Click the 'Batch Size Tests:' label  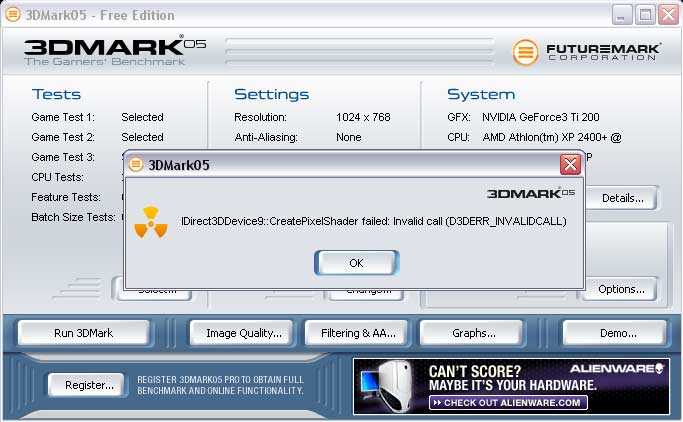tap(74, 217)
